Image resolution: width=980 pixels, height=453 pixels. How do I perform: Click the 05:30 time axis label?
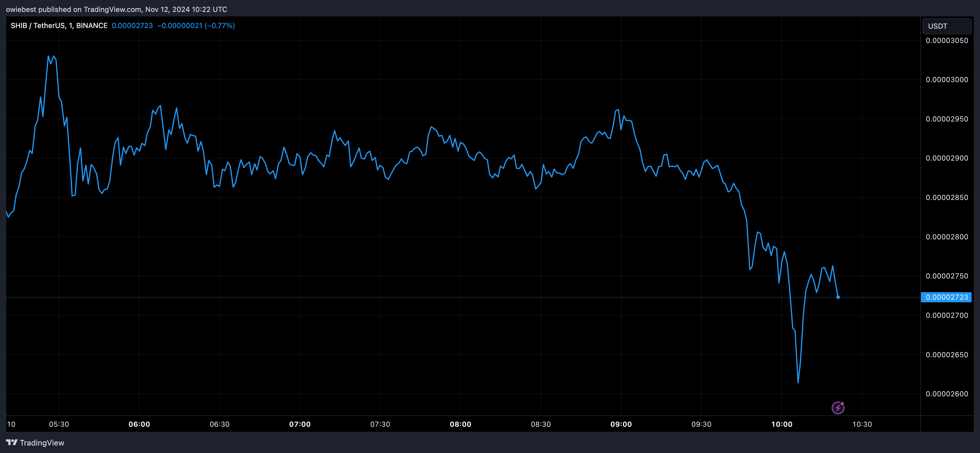point(59,424)
